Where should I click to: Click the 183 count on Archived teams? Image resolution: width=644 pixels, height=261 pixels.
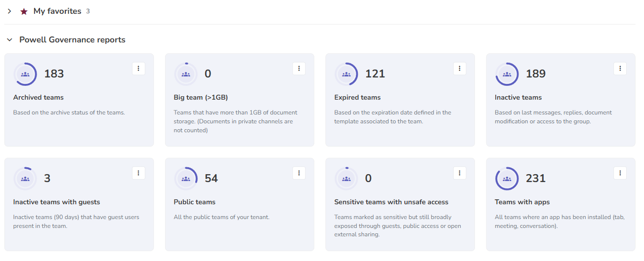point(54,74)
